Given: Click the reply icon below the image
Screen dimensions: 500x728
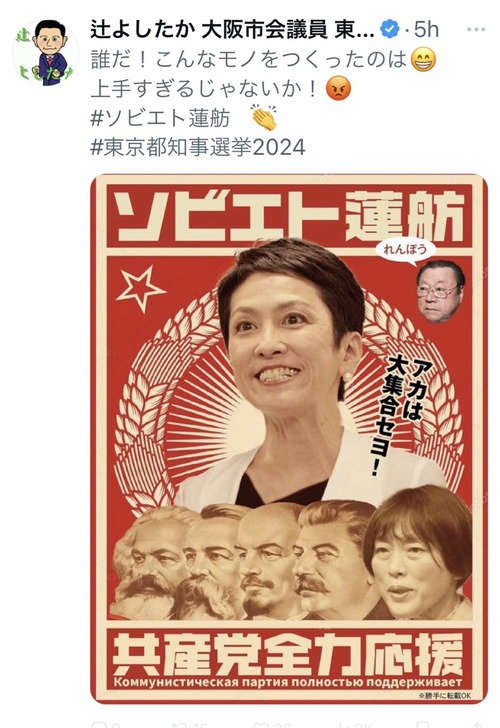Looking at the screenshot, I should 99,724.
